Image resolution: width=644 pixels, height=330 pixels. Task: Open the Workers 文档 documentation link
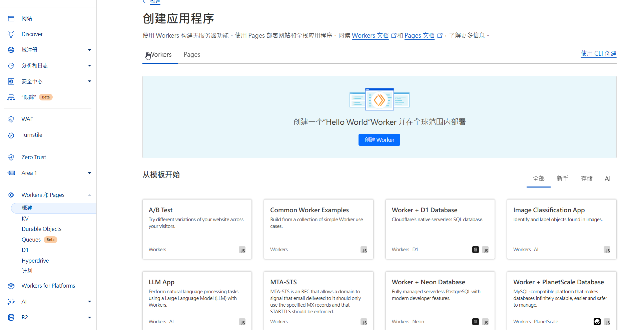click(x=370, y=36)
